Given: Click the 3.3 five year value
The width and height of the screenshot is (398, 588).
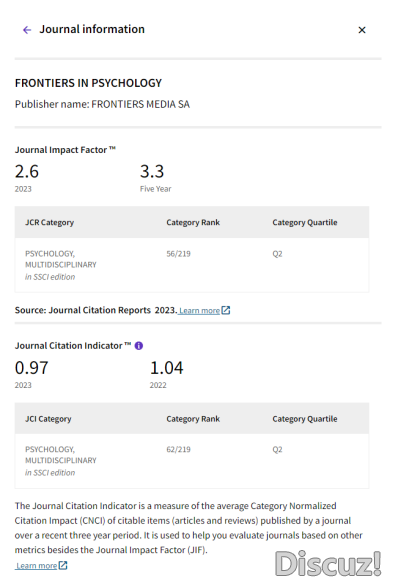Looking at the screenshot, I should pyautogui.click(x=152, y=171).
